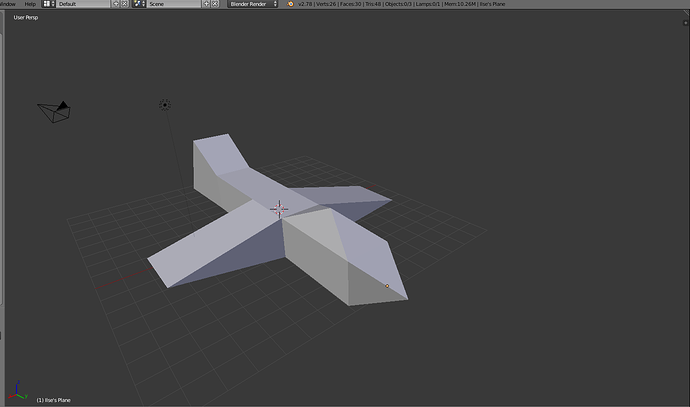Add a new screen layout with plus button

116,4
